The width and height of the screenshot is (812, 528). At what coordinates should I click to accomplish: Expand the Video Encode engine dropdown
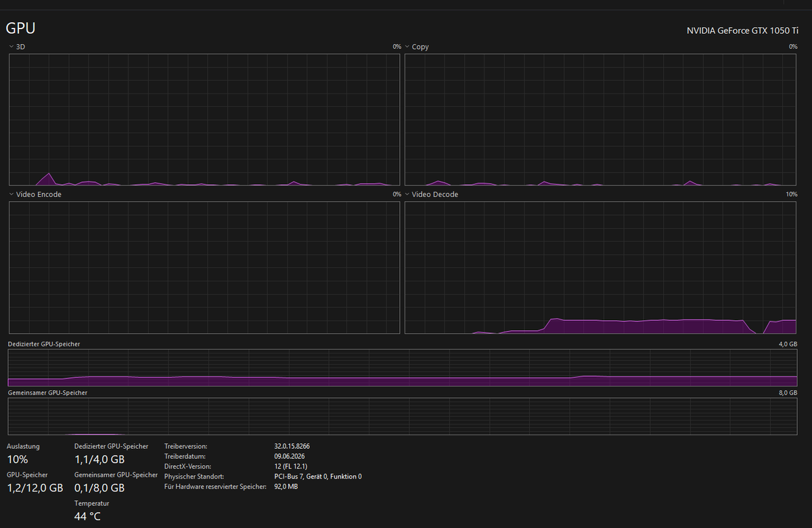tap(35, 194)
